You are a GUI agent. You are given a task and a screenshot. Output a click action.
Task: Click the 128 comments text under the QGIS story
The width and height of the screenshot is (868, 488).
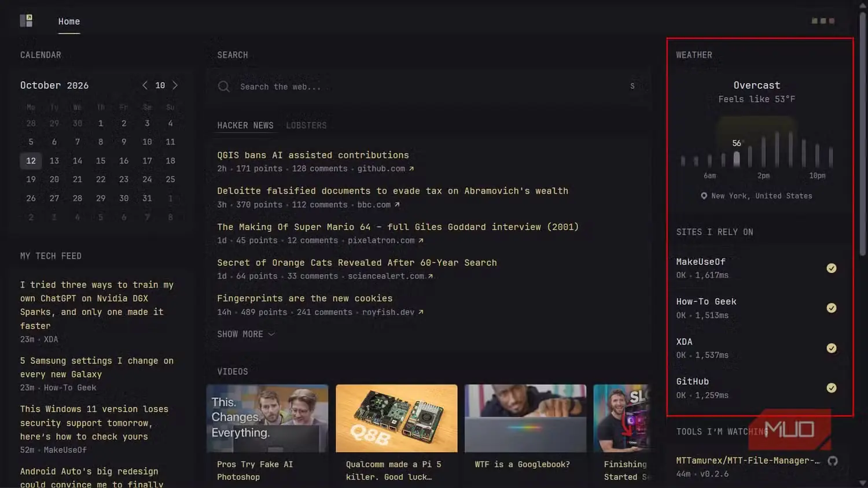pos(319,169)
